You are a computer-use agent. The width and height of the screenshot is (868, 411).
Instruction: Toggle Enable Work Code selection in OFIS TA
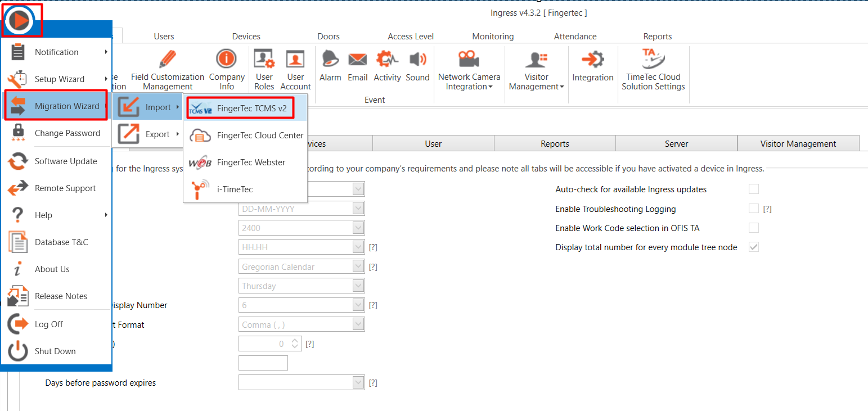pyautogui.click(x=754, y=228)
